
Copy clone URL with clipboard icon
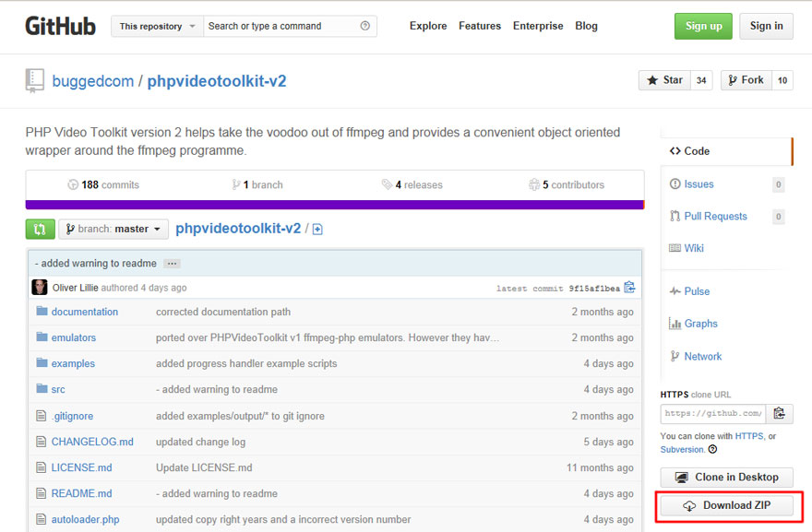pyautogui.click(x=780, y=413)
